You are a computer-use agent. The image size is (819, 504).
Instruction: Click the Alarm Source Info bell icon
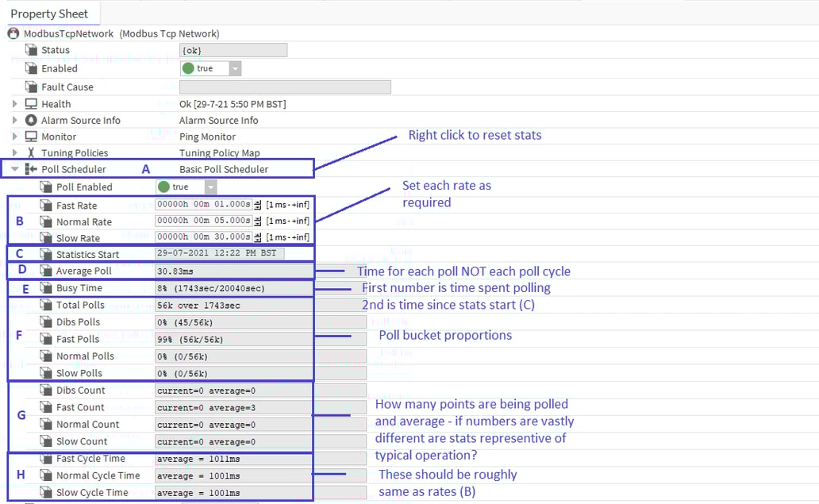coord(31,121)
